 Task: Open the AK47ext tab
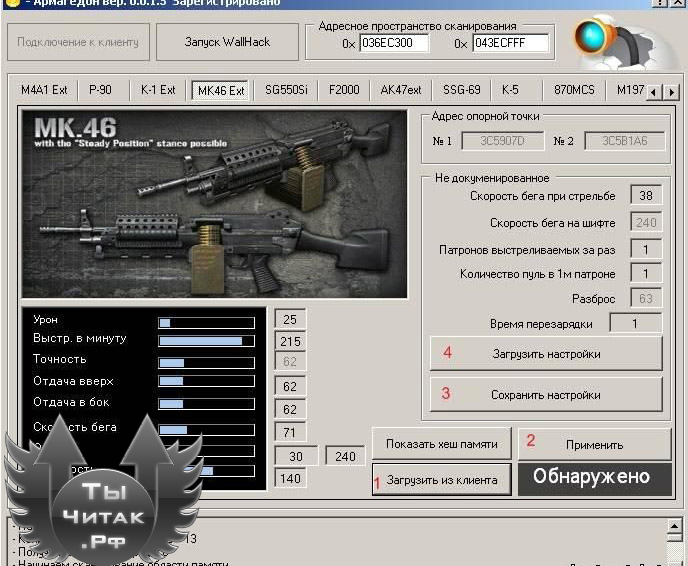pyautogui.click(x=401, y=90)
